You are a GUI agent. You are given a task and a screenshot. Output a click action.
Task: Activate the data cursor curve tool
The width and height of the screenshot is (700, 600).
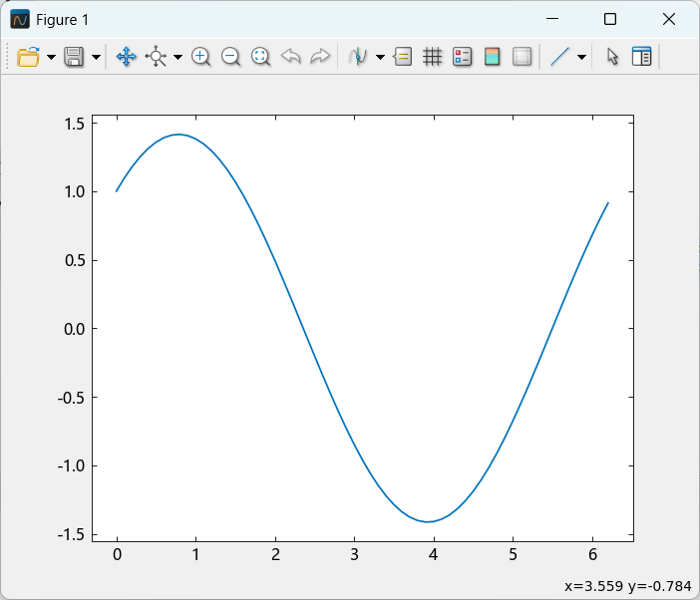[358, 57]
